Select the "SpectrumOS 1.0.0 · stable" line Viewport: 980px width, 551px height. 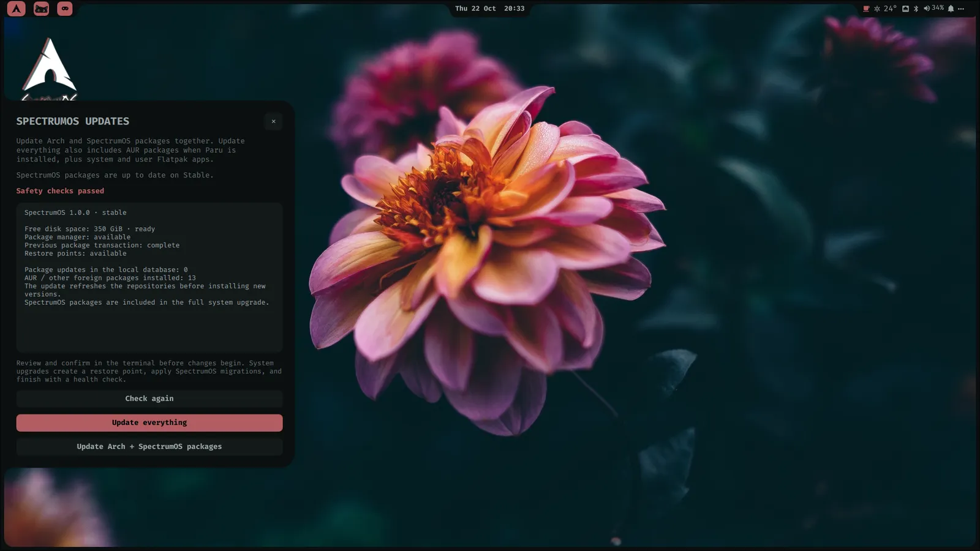click(x=75, y=212)
